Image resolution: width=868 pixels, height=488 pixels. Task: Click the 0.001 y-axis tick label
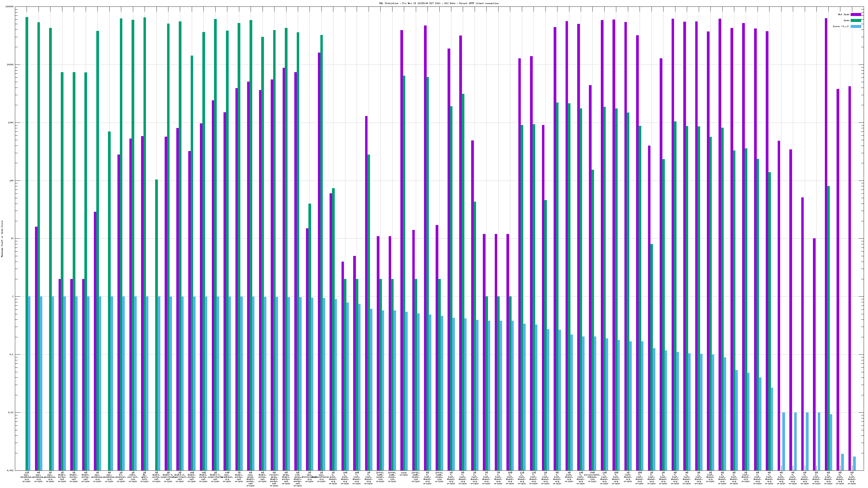click(x=10, y=470)
